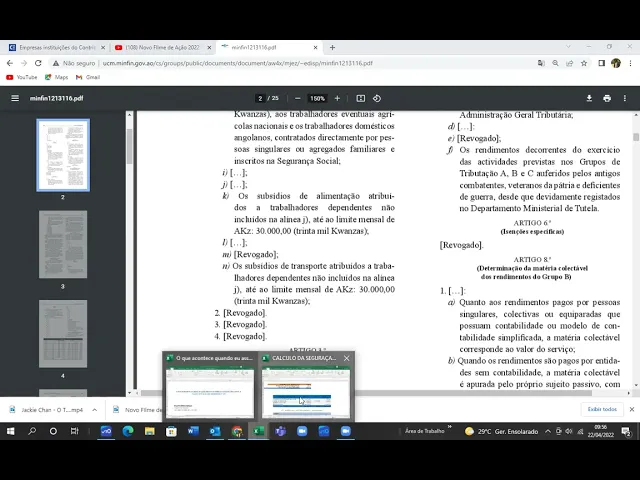Open the PDF viewer more actions menu
This screenshot has height=480, width=640.
point(624,98)
